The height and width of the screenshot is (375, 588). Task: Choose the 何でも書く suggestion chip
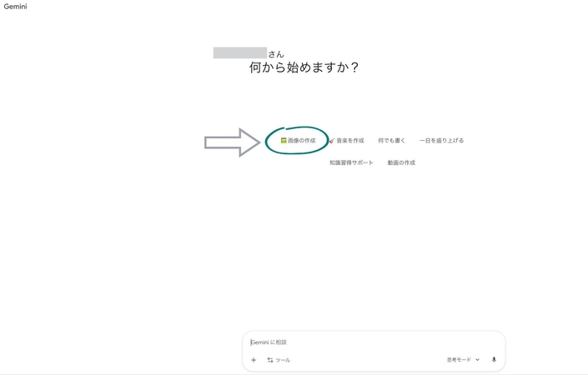(391, 141)
